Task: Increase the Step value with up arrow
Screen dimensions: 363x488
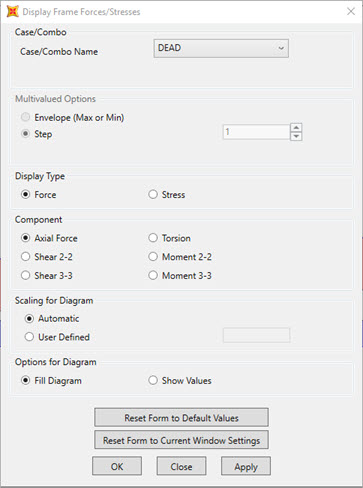Action: point(296,128)
